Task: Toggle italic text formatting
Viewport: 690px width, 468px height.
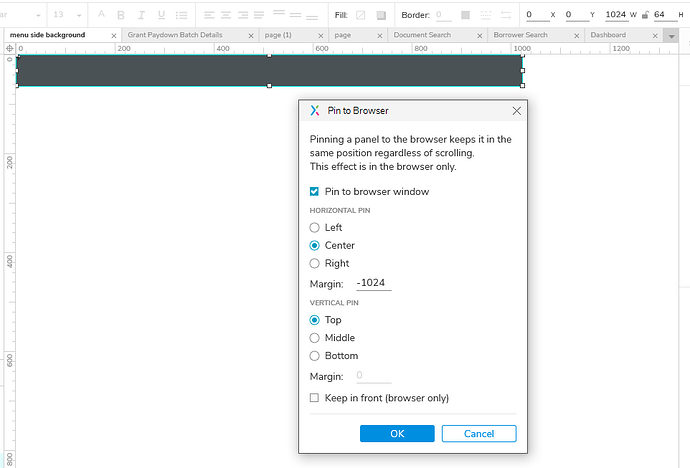Action: point(141,15)
